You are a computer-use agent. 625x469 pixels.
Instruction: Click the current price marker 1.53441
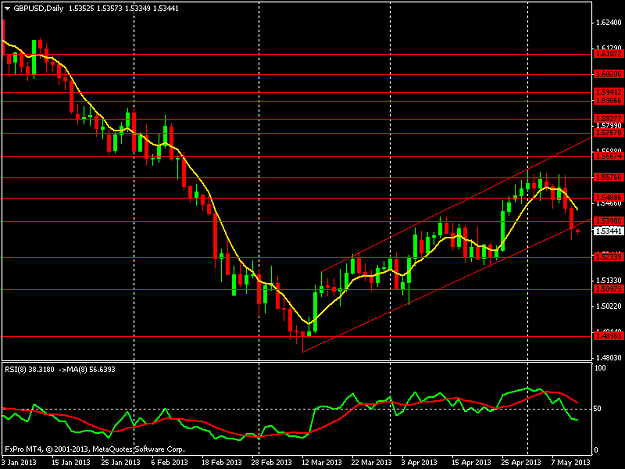click(x=608, y=231)
